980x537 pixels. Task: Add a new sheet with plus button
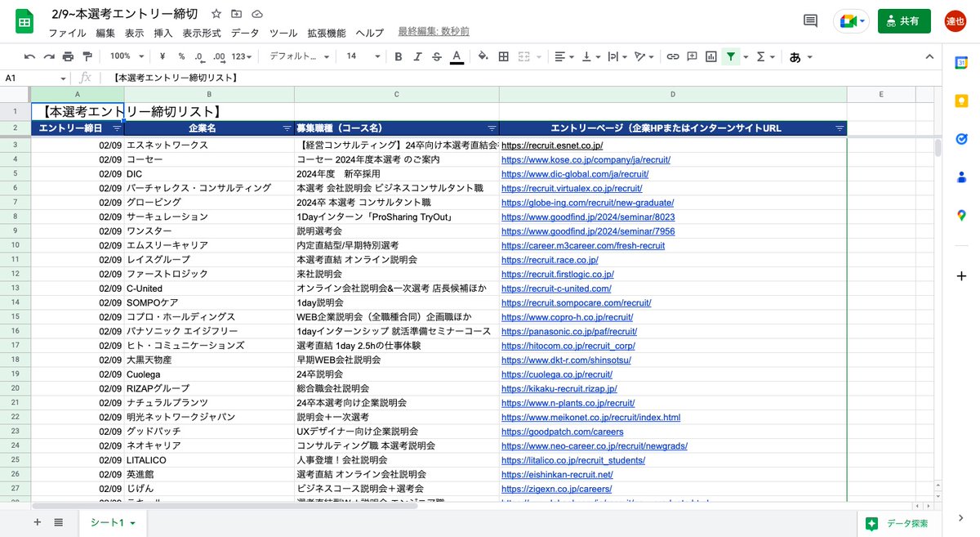37,522
